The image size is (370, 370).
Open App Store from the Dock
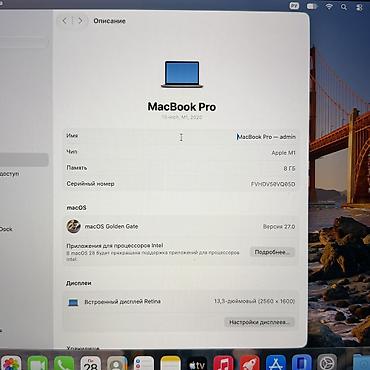point(276,363)
